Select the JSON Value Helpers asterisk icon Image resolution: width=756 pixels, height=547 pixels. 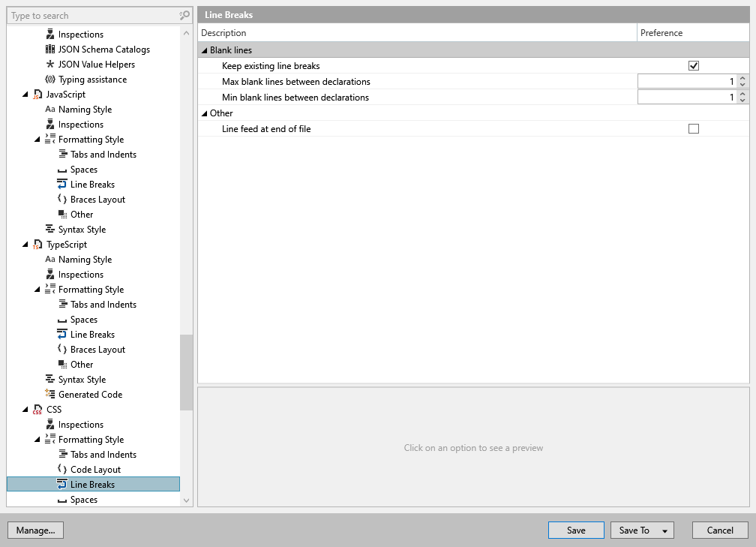pyautogui.click(x=50, y=65)
